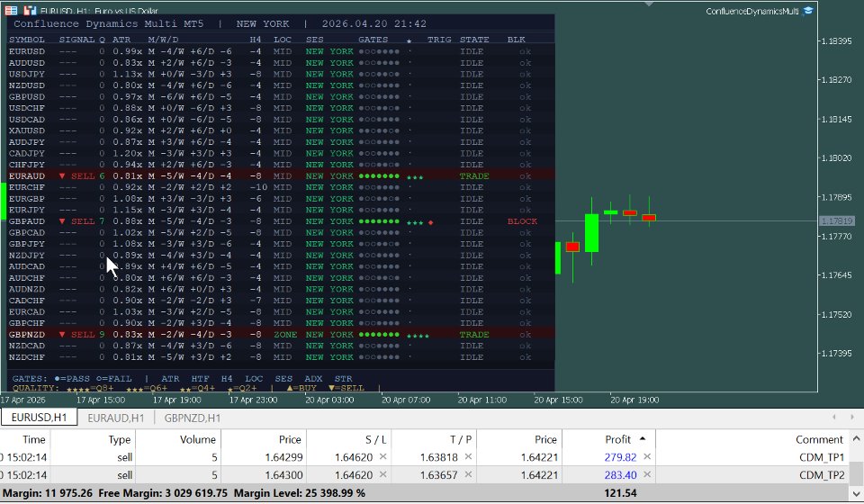Remove the 1.63657 take profit on CDM_TP2
The image size is (864, 504).
468,474
